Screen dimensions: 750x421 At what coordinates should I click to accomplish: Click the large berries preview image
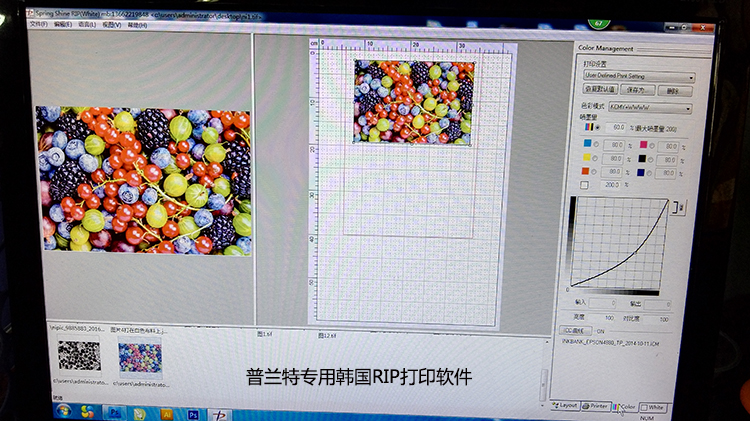(143, 180)
